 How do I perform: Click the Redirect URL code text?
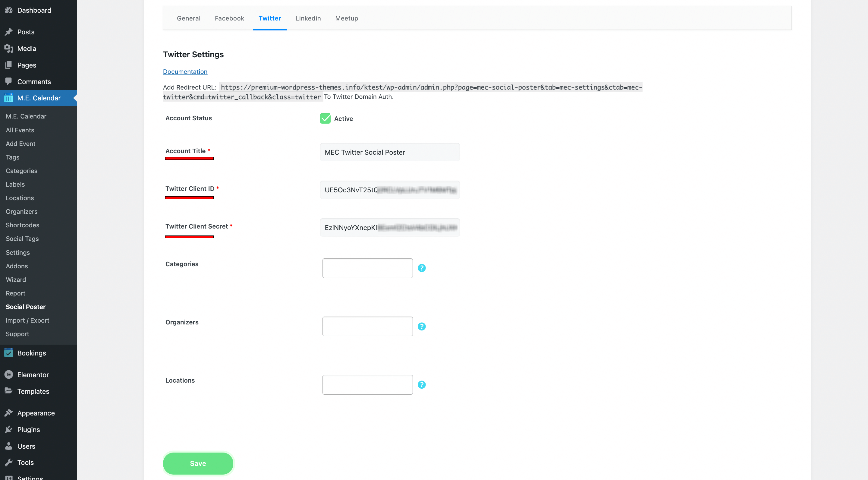point(403,92)
